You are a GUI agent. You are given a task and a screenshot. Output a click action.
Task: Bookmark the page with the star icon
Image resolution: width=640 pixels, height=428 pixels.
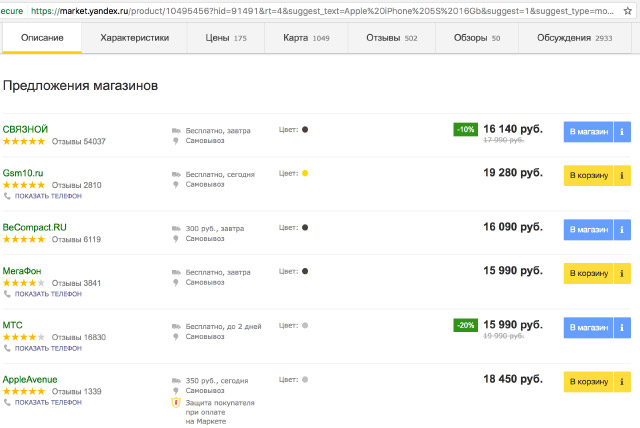(x=628, y=11)
